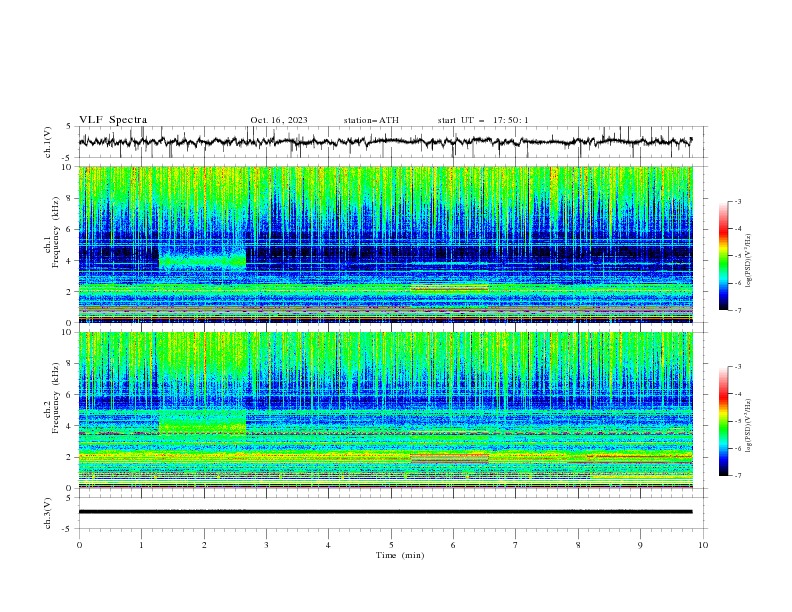Click the 'VLF Spectra' title text
The width and height of the screenshot is (792, 612).
tap(113, 120)
